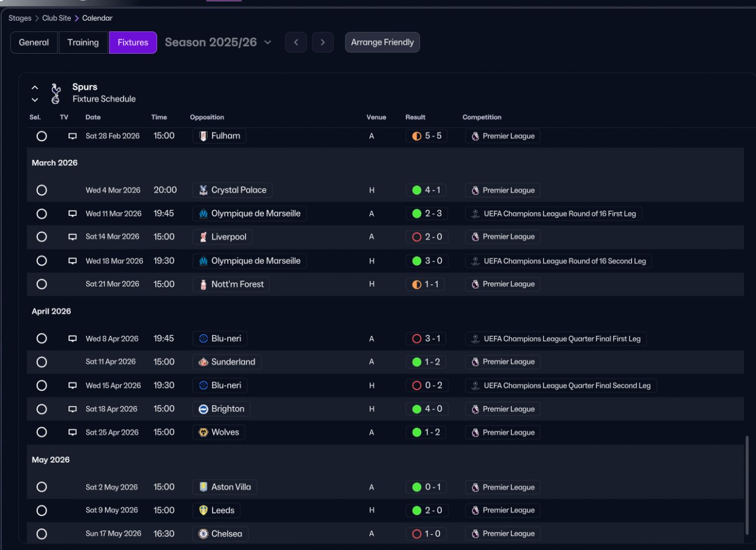Switch to the General tab
The height and width of the screenshot is (550, 756).
(34, 42)
